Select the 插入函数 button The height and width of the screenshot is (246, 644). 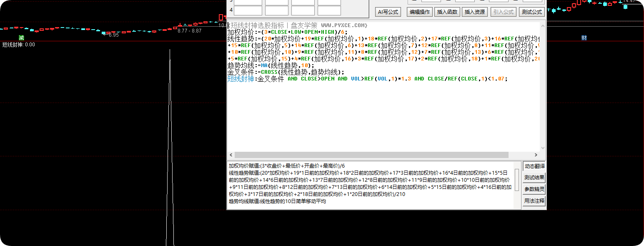click(x=447, y=12)
